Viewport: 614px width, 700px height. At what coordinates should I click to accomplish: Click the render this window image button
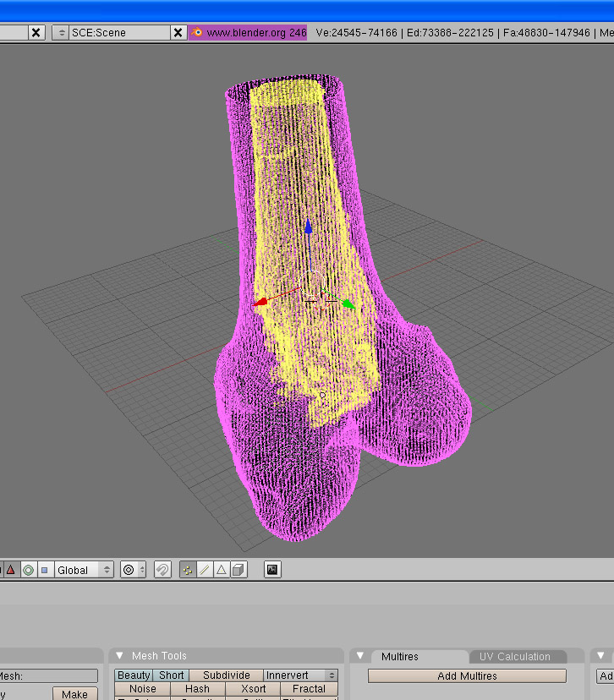point(272,570)
